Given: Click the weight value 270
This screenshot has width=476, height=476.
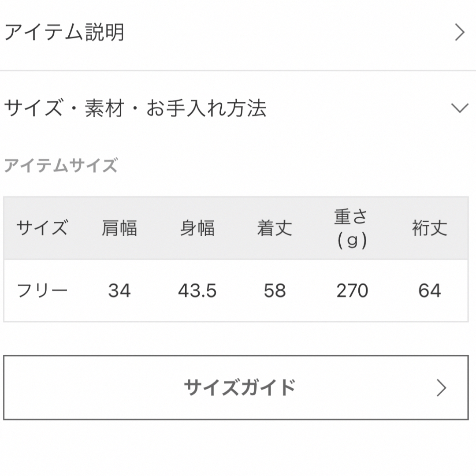Looking at the screenshot, I should tap(352, 290).
